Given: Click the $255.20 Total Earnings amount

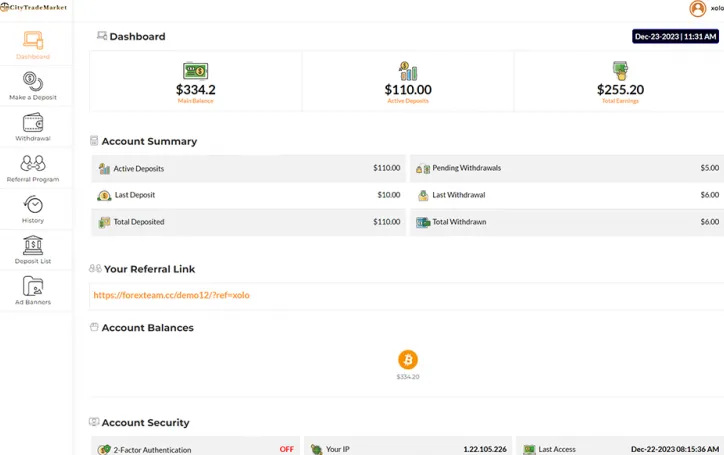Looking at the screenshot, I should pyautogui.click(x=620, y=90).
